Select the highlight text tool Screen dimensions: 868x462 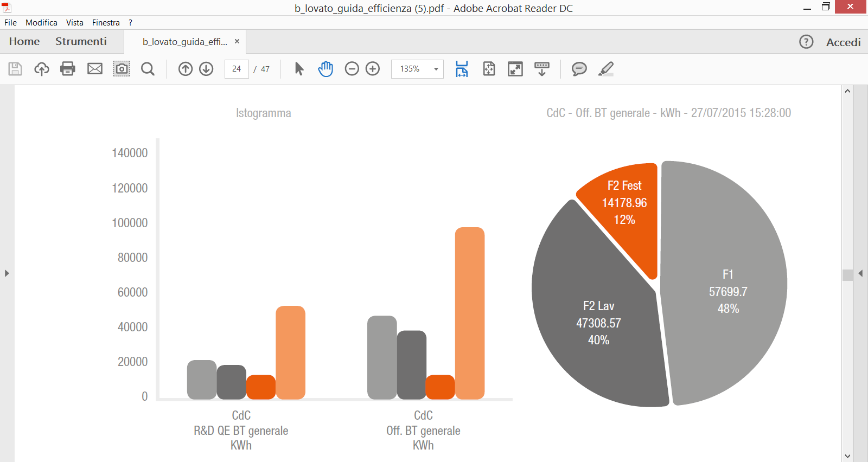605,69
